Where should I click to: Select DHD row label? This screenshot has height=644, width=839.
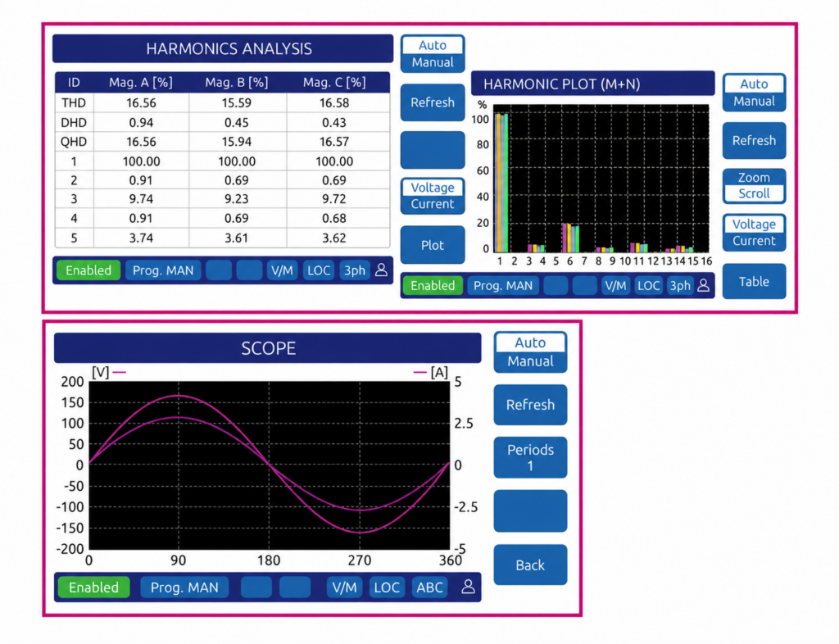click(x=73, y=122)
